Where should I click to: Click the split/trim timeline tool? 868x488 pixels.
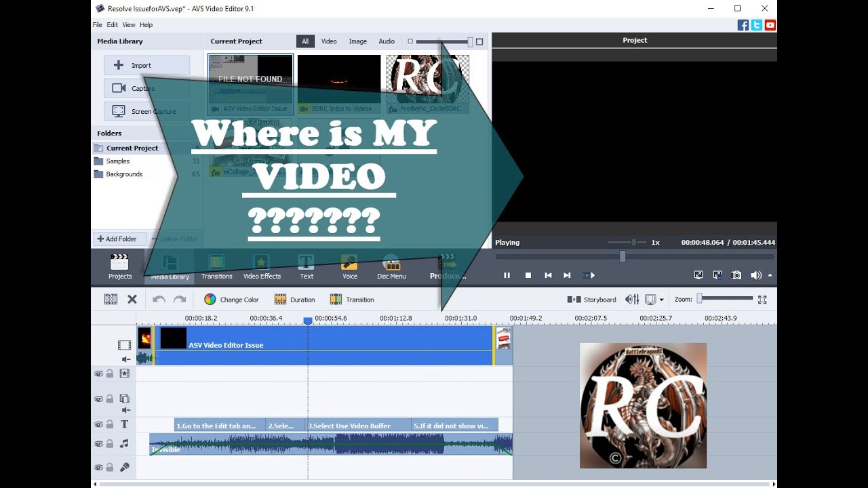tap(111, 299)
